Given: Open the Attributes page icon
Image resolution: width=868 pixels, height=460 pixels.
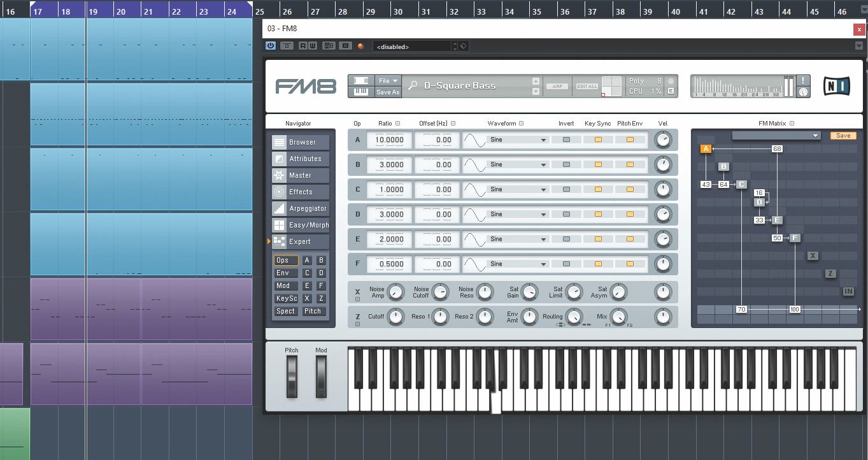Looking at the screenshot, I should pyautogui.click(x=279, y=159).
